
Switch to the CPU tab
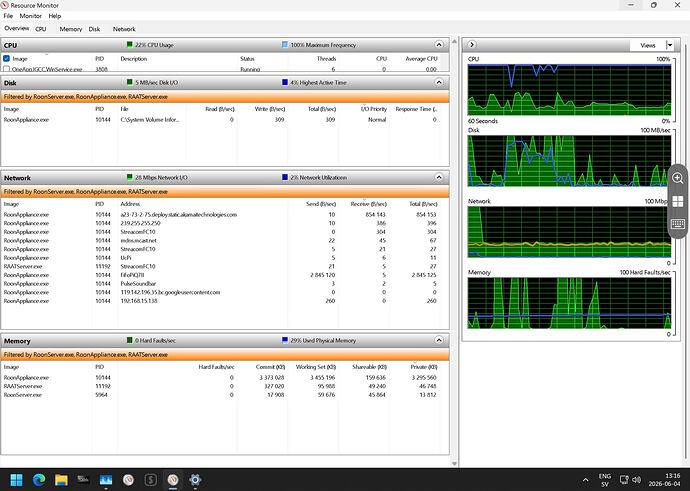pyautogui.click(x=40, y=29)
